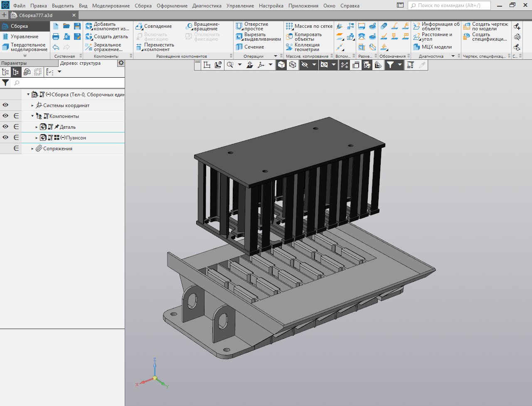532x406 pixels.
Task: Click Создать чертеж по модели
Action: (486, 26)
